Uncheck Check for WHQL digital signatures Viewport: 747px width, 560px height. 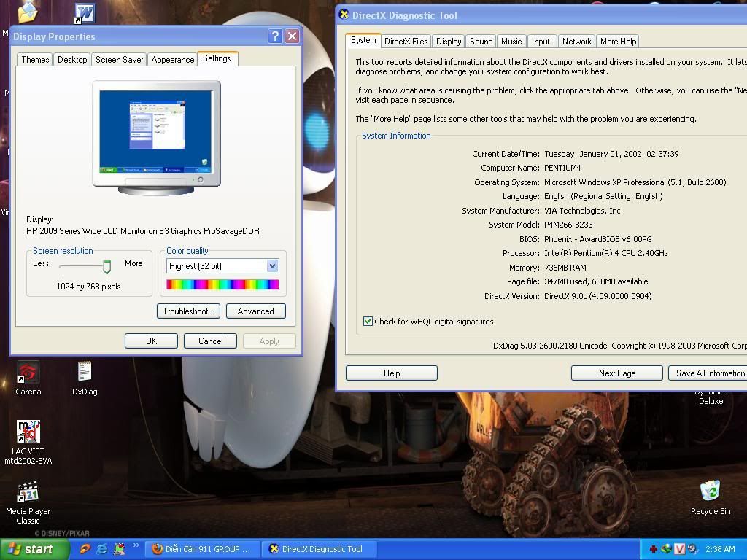pyautogui.click(x=368, y=322)
